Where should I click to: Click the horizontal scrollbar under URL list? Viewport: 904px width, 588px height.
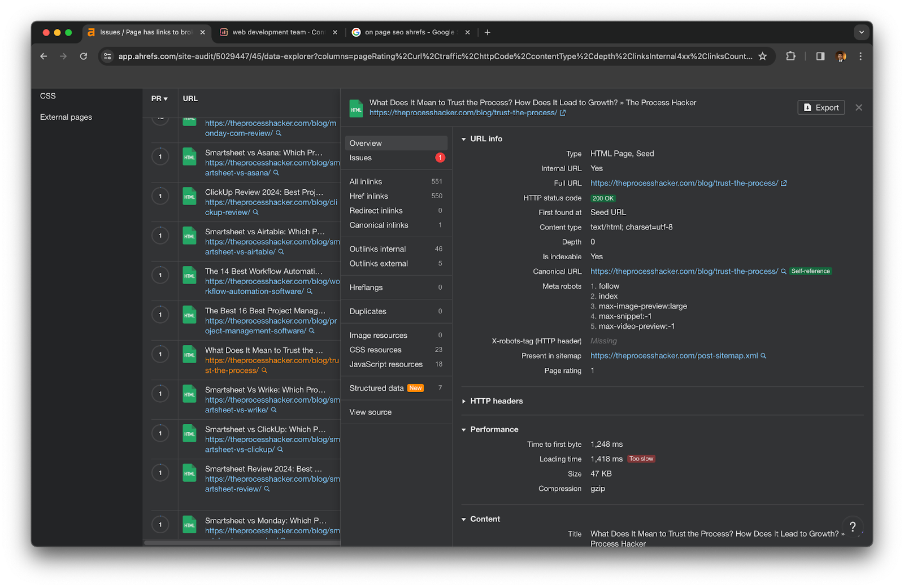point(242,543)
